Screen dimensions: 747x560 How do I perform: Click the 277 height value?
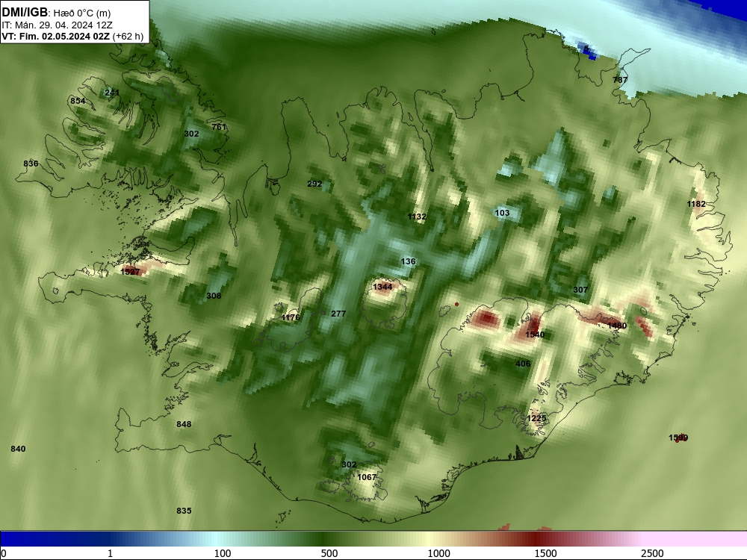pyautogui.click(x=338, y=314)
